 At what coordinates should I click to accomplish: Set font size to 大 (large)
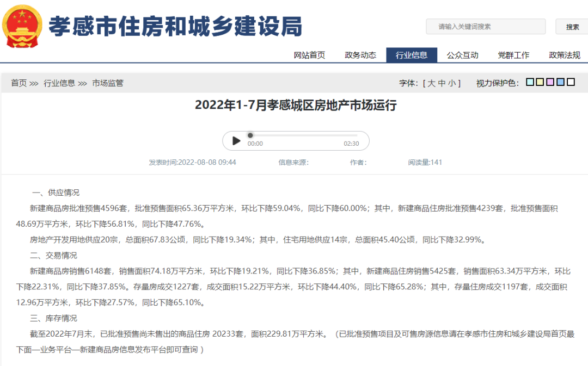(x=431, y=83)
